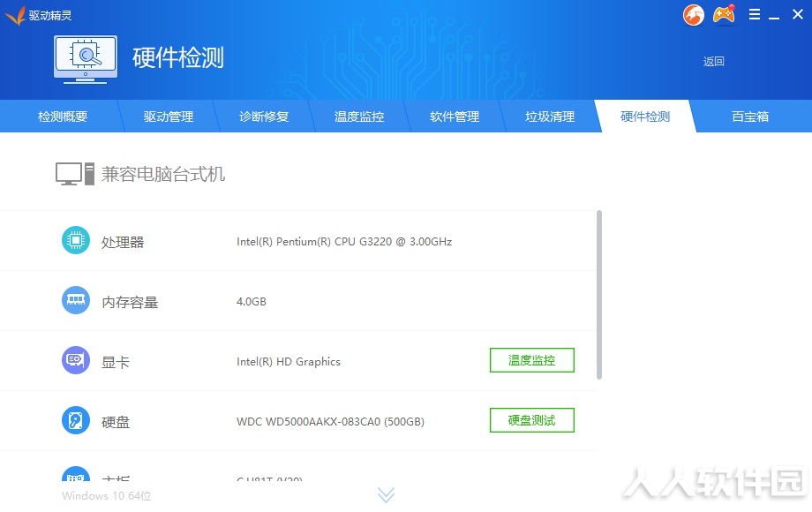Switch to the 温度监控 tab
The height and width of the screenshot is (512, 812).
[x=359, y=117]
